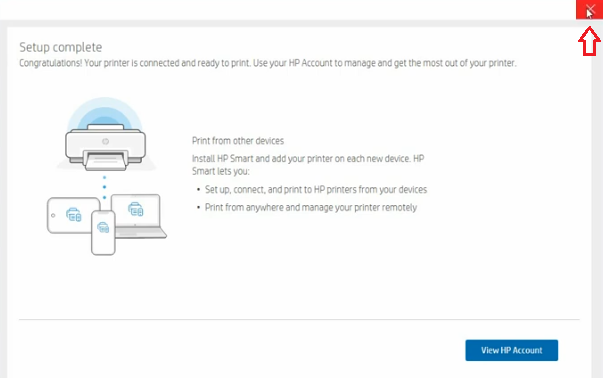
Task: Click the 'Print from other devices' text
Action: point(238,141)
